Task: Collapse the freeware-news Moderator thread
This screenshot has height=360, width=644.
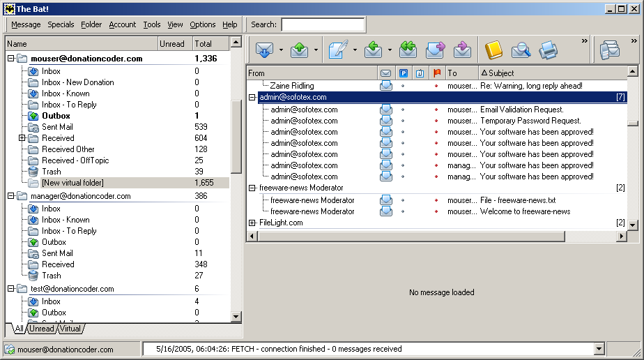Action: point(252,188)
